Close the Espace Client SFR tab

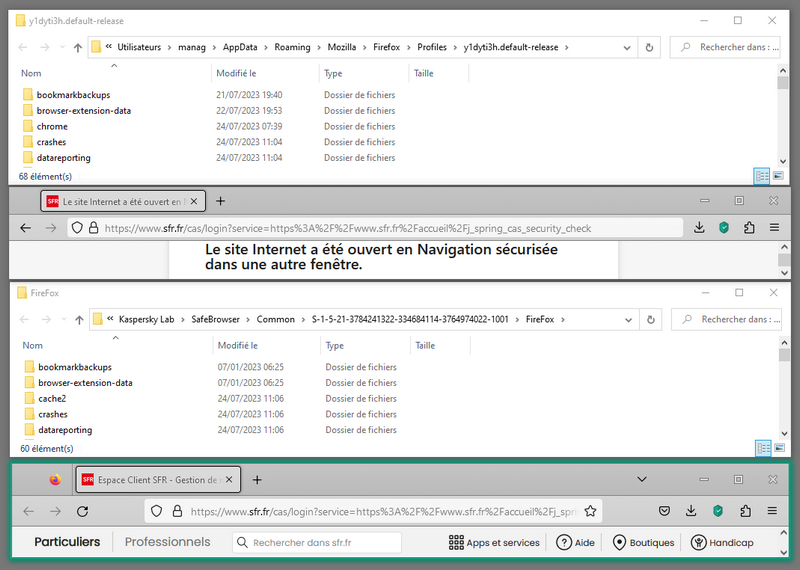229,480
